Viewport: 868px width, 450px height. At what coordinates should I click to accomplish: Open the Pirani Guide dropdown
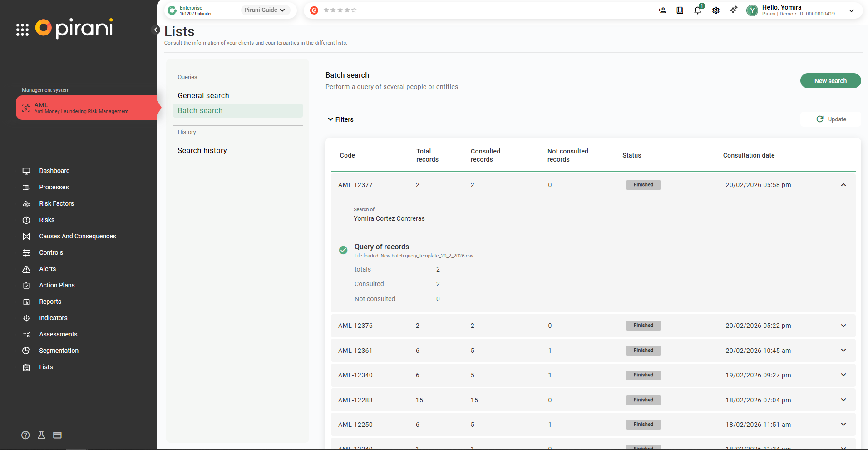click(x=265, y=10)
